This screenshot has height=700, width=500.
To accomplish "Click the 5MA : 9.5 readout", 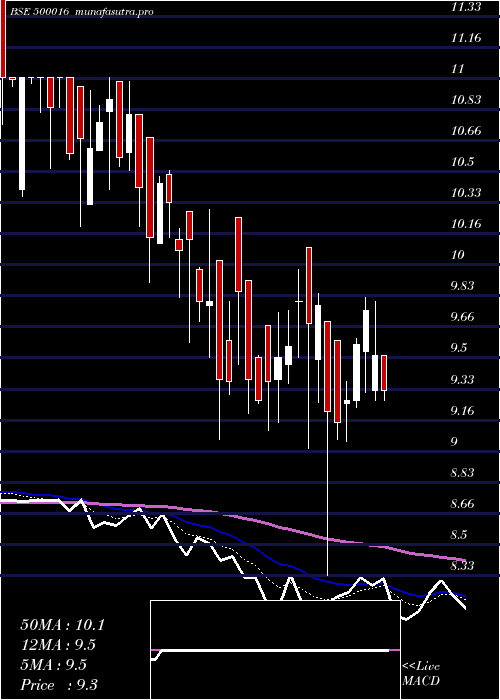I will coord(54,665).
